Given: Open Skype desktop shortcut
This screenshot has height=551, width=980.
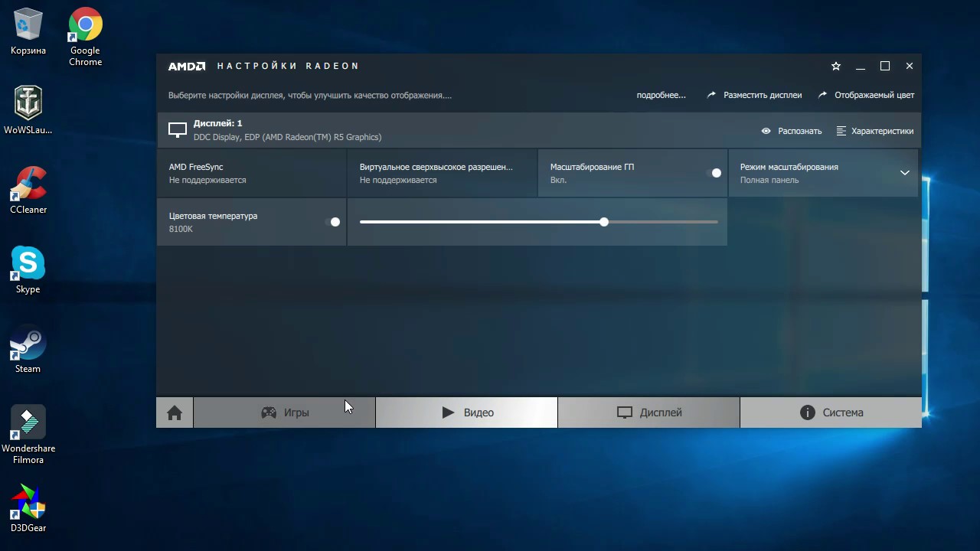Looking at the screenshot, I should tap(28, 270).
